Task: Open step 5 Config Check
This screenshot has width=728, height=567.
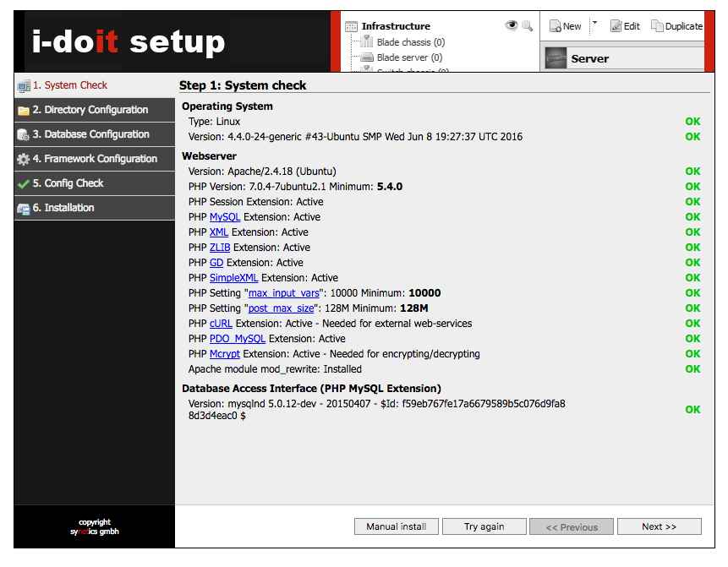Action: pyautogui.click(x=95, y=183)
